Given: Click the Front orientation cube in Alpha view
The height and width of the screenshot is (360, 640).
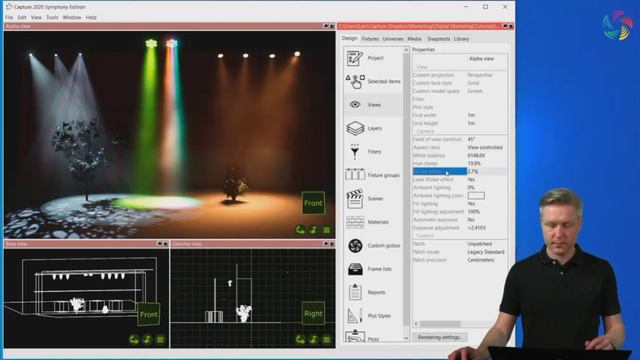Looking at the screenshot, I should point(313,203).
